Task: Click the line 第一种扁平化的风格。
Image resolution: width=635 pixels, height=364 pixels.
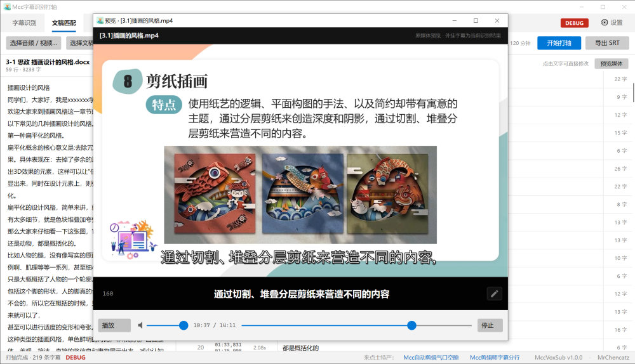Action: [36, 136]
